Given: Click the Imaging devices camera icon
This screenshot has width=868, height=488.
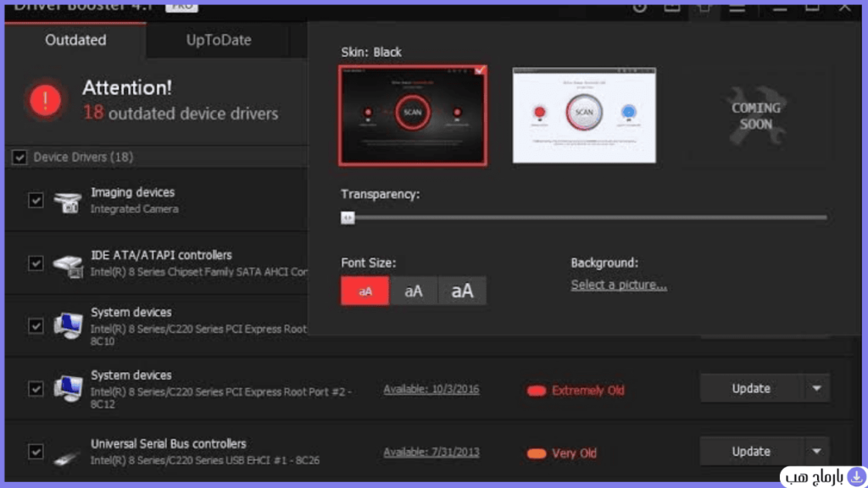Looking at the screenshot, I should point(68,202).
